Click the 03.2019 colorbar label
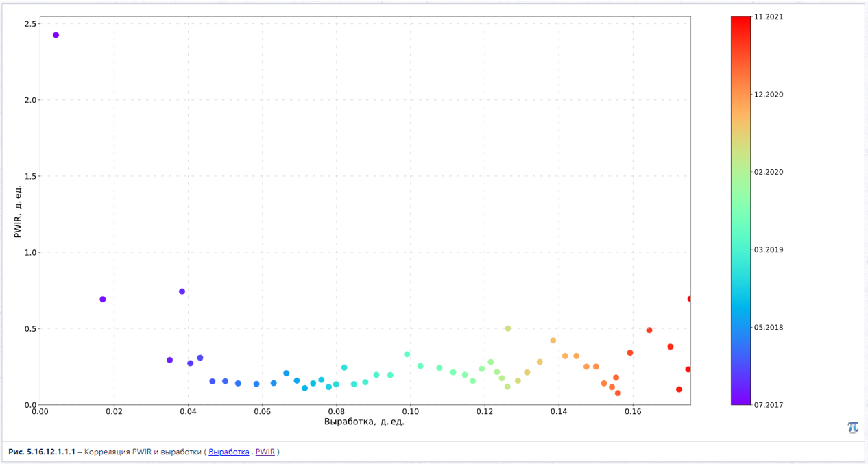The image size is (868, 464). pos(769,249)
